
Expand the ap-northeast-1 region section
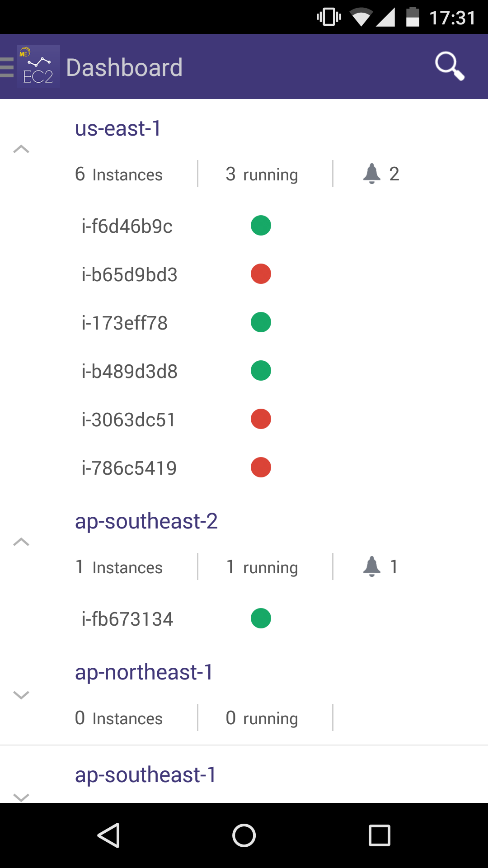[x=21, y=695]
